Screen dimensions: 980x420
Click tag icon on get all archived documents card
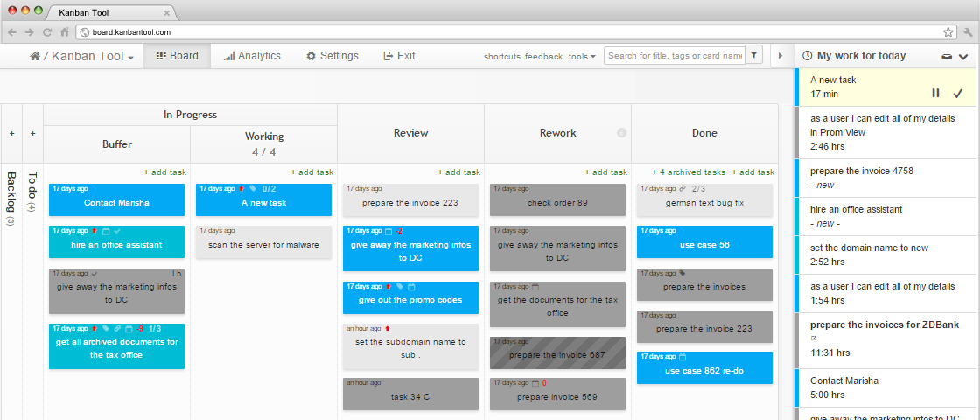(x=106, y=328)
